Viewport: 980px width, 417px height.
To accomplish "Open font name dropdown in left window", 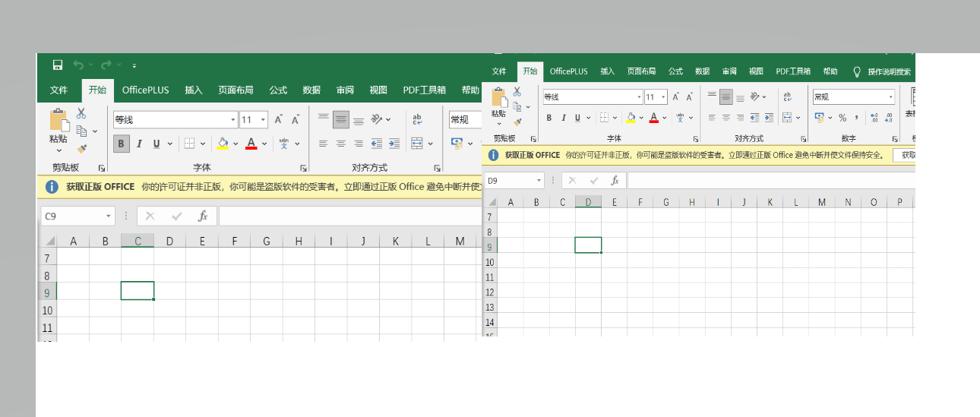I will click(233, 120).
